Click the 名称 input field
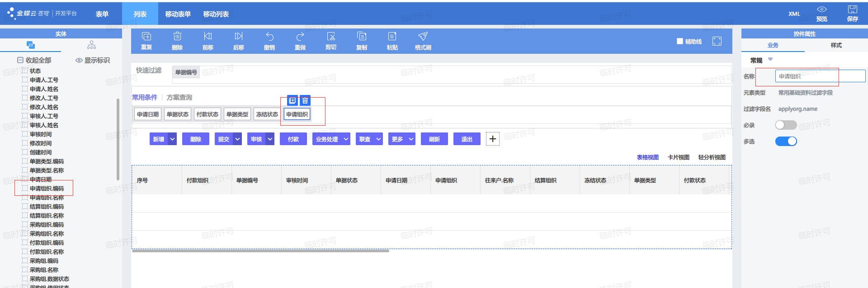The height and width of the screenshot is (288, 868). pos(820,76)
